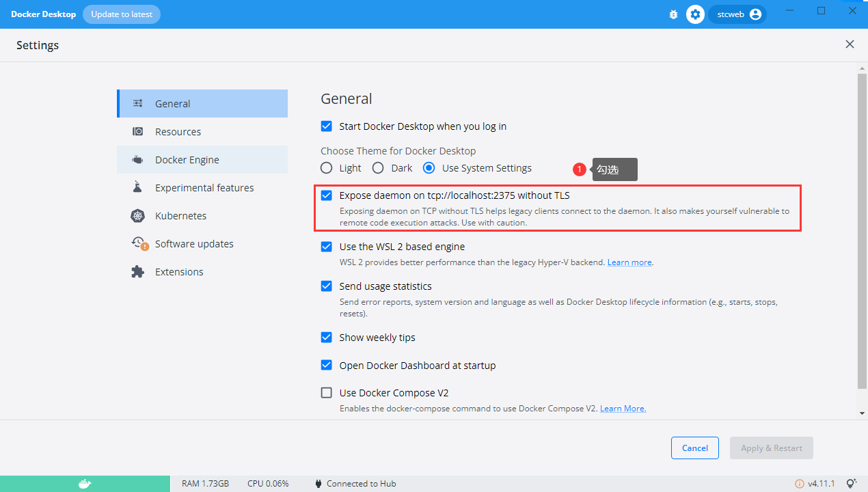Click the scrollbar up arrow
The image size is (868, 492).
[x=862, y=67]
